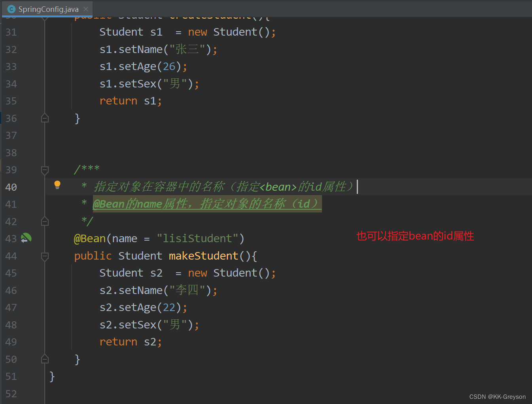
Task: Click the Student s1 declaration on line 31
Action: coord(187,32)
